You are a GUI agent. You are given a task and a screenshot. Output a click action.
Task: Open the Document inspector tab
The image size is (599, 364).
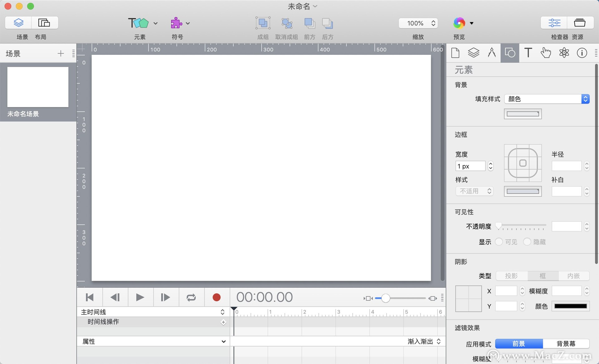[x=455, y=53]
